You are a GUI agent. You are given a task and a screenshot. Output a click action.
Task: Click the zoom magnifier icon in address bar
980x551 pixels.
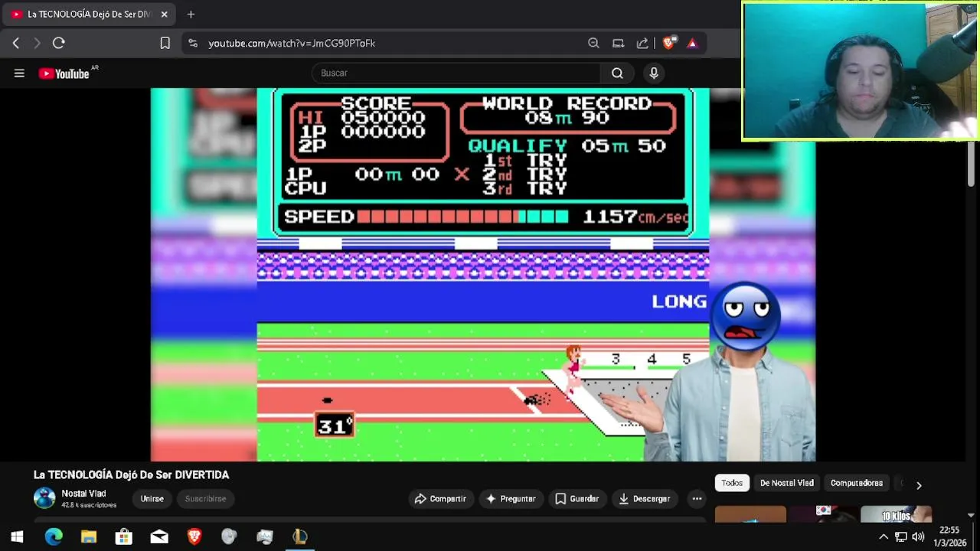593,43
